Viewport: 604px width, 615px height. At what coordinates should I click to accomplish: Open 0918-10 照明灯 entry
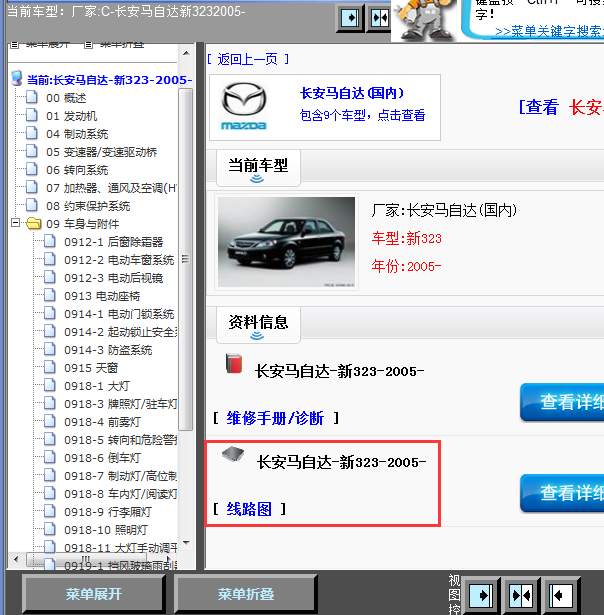pos(106,530)
